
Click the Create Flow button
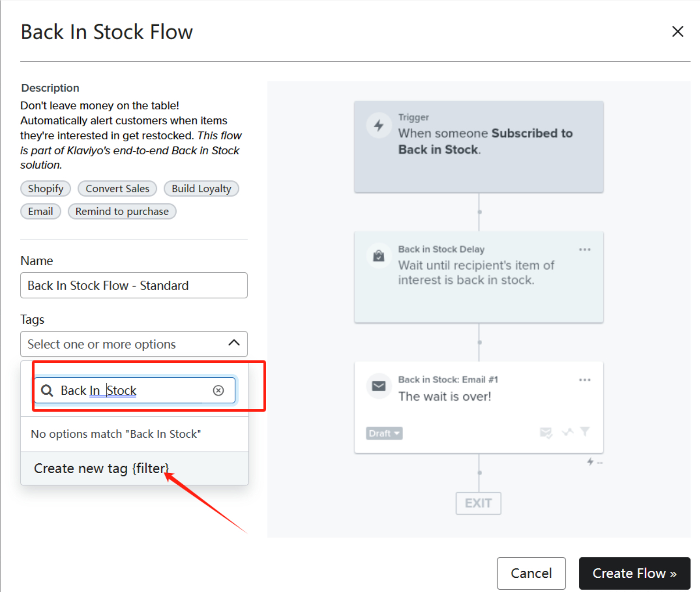(x=634, y=573)
